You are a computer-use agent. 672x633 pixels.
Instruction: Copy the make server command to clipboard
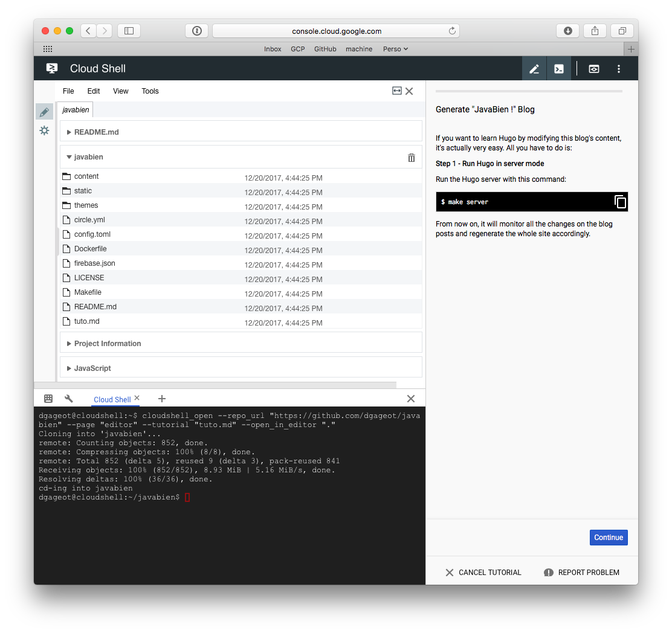point(620,202)
